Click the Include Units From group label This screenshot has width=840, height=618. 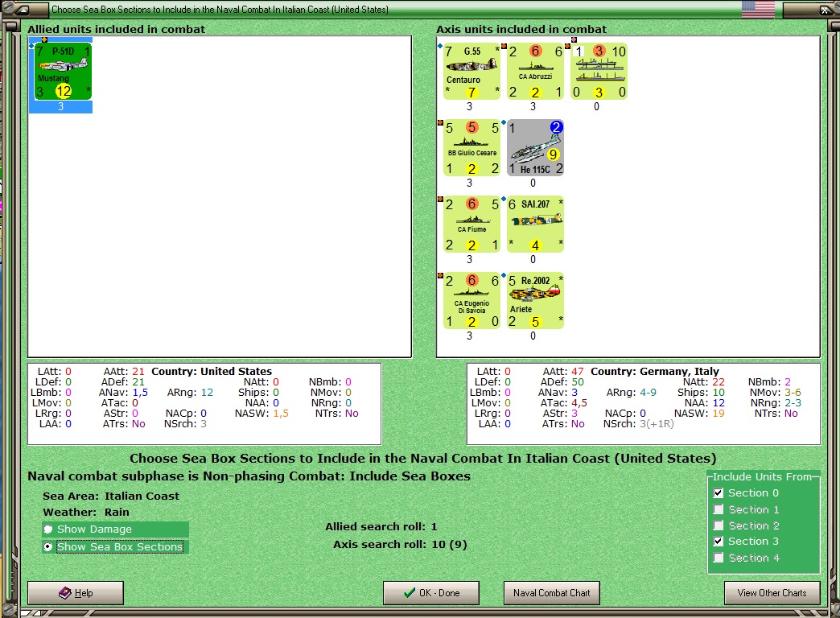pos(762,476)
